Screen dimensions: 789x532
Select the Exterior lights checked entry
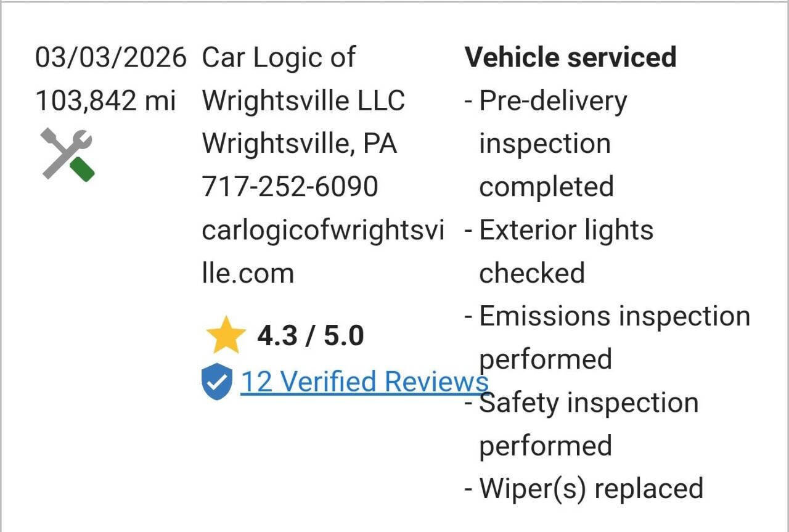566,252
